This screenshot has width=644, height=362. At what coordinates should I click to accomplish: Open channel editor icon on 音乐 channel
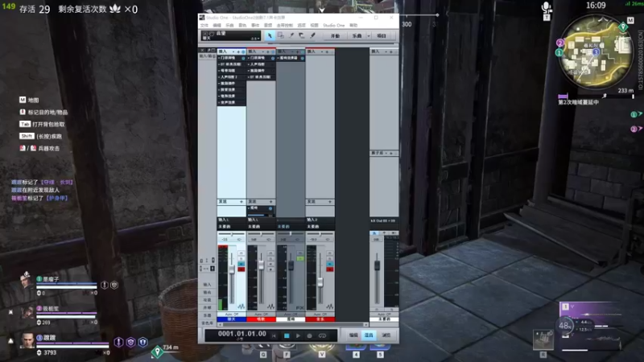(330, 306)
